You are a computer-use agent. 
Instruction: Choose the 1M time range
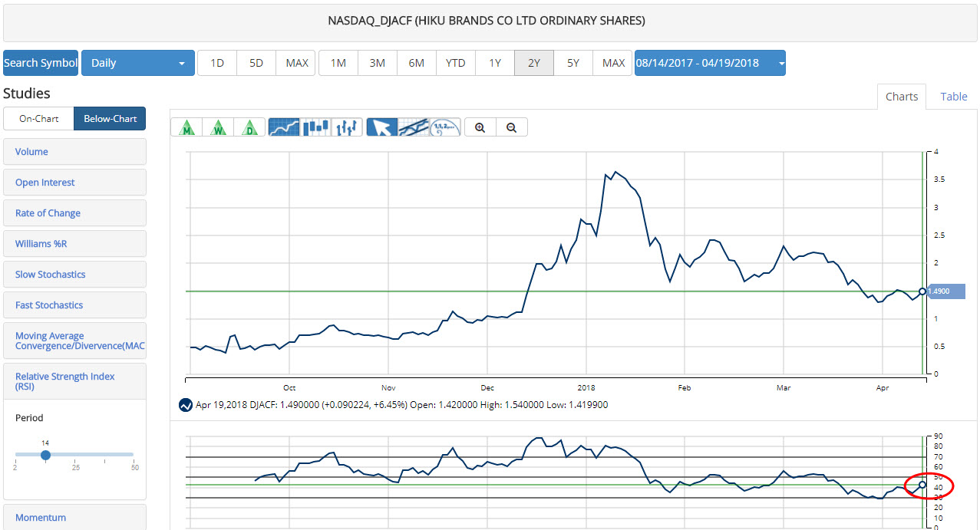tap(338, 63)
